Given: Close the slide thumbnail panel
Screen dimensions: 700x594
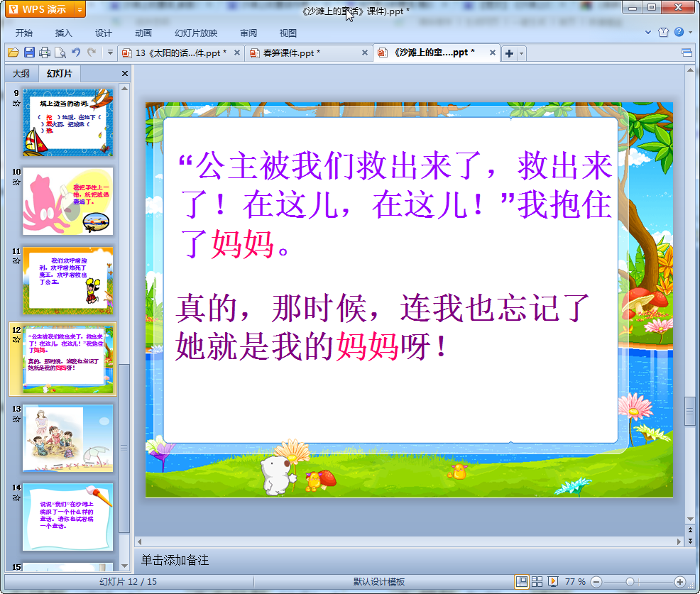Looking at the screenshot, I should point(124,74).
